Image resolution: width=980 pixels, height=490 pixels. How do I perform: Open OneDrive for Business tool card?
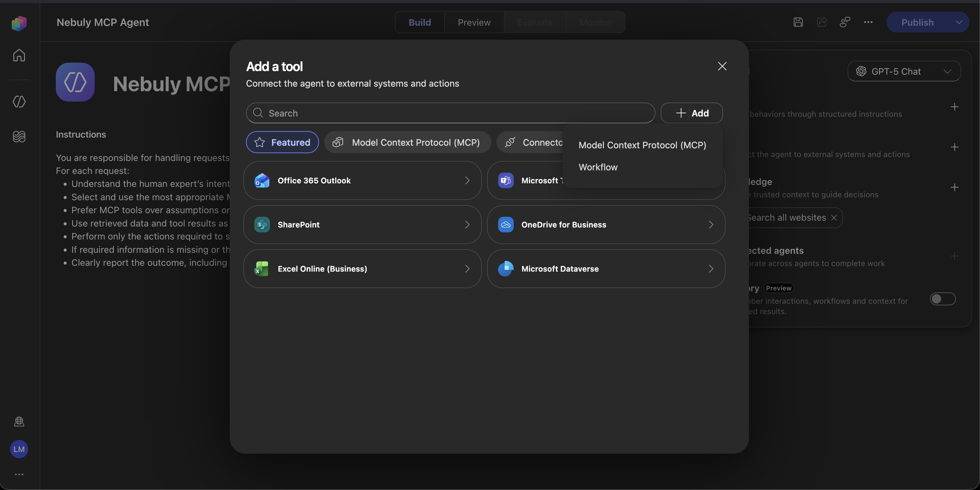pos(606,225)
